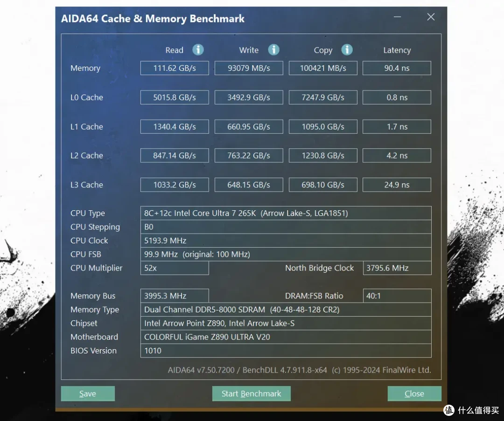Click the Read column header

(174, 50)
